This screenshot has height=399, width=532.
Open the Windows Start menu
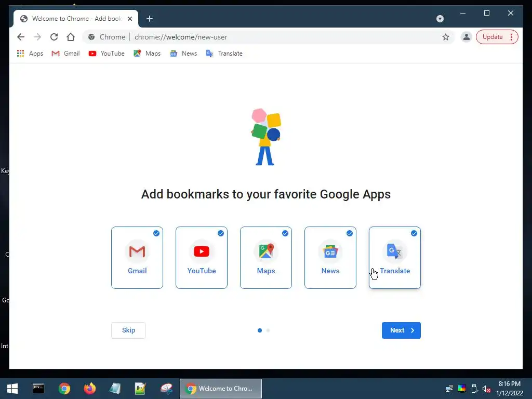(x=12, y=389)
